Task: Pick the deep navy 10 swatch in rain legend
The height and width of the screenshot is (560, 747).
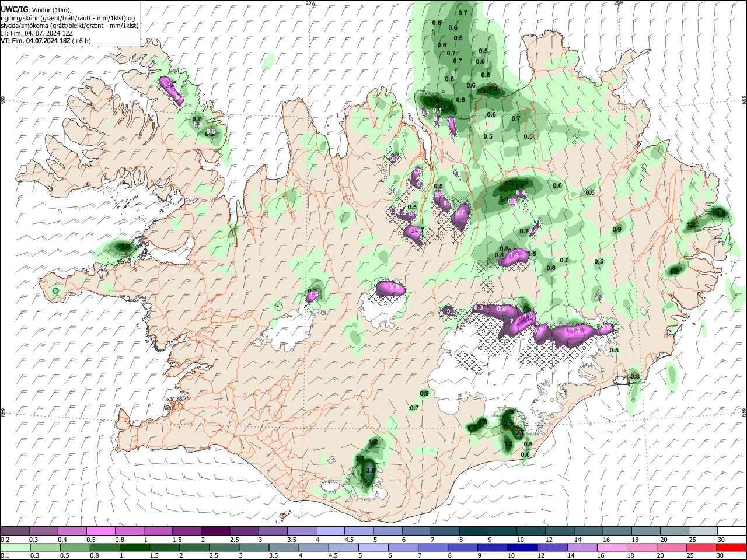Action: tap(522, 547)
